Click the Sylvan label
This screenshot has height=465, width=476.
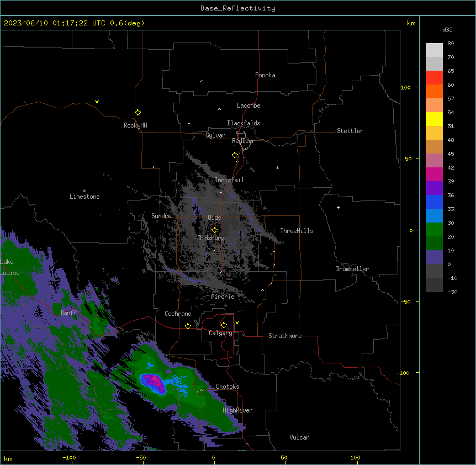click(x=215, y=135)
